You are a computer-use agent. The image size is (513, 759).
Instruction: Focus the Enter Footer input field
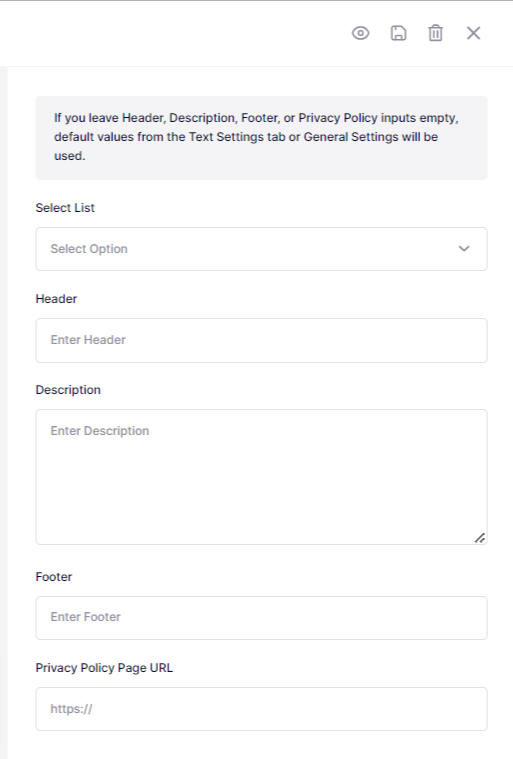point(261,618)
